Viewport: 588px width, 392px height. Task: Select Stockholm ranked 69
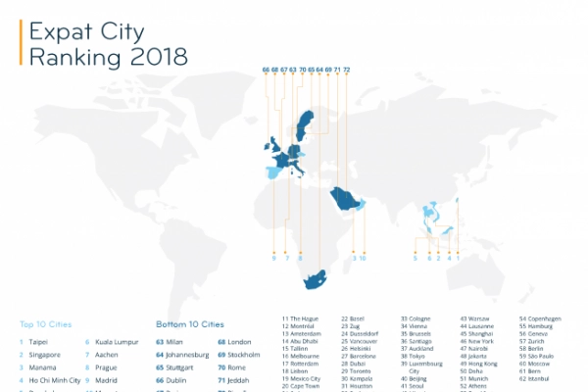[x=244, y=355]
